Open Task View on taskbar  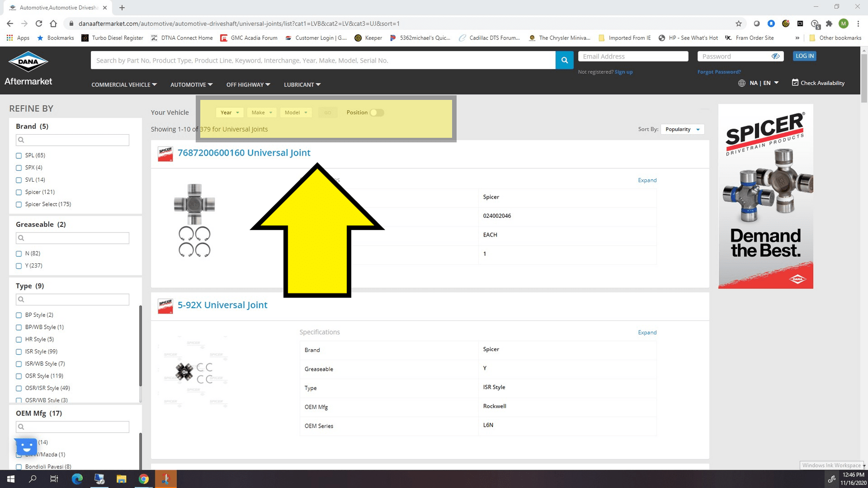click(x=54, y=479)
